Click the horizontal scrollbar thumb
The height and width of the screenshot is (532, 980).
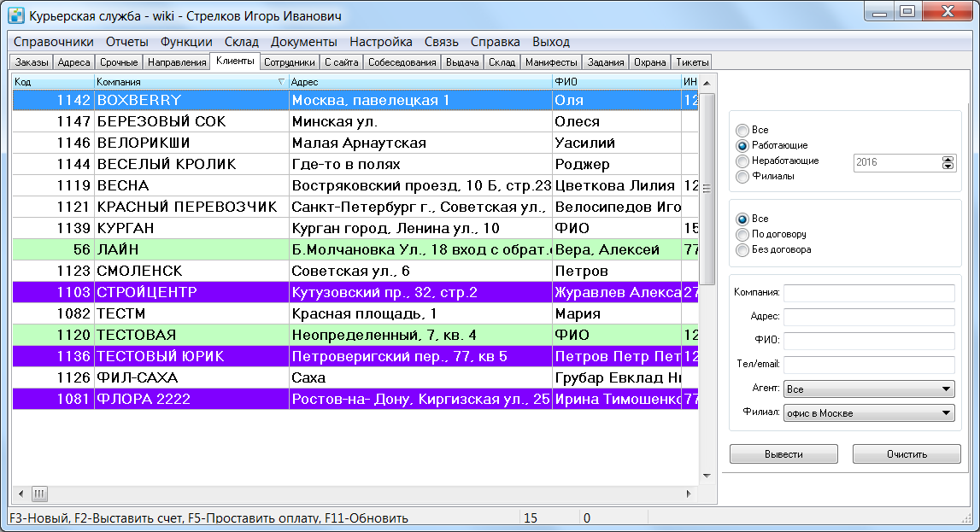(39, 494)
